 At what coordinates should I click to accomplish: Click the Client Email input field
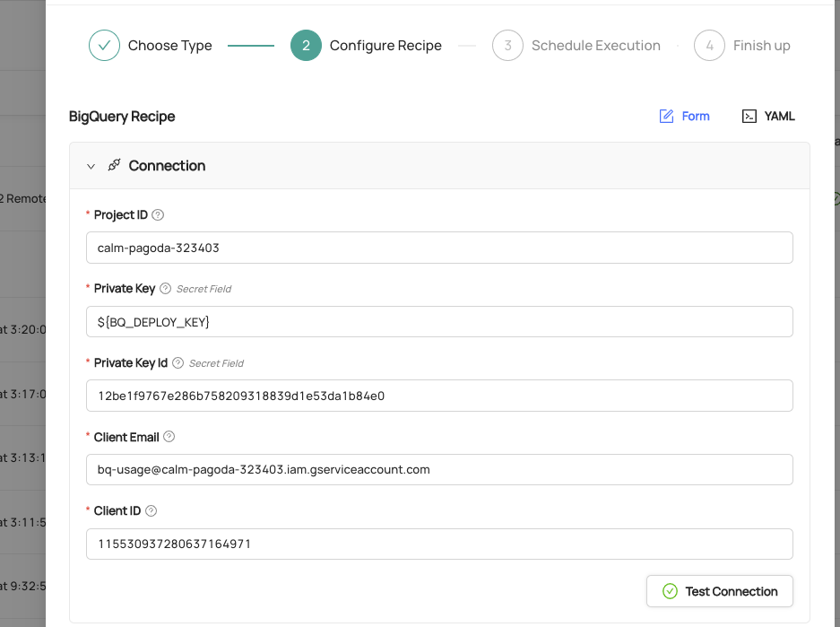[439, 469]
